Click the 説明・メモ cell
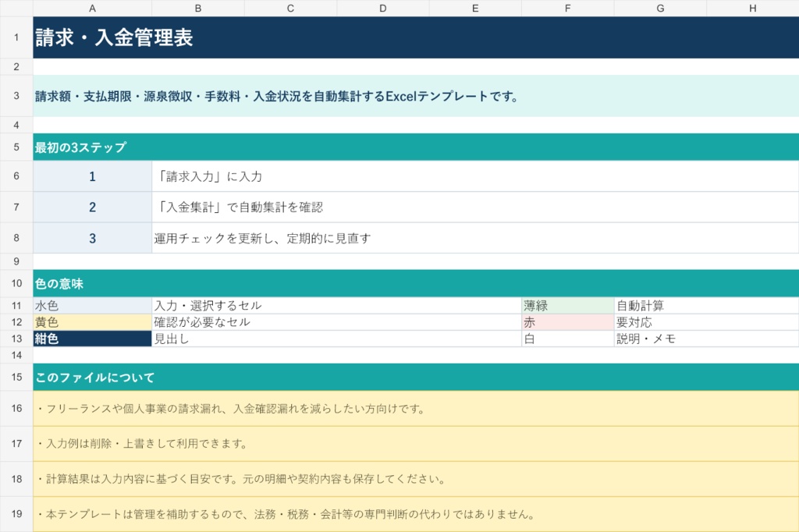 pos(707,339)
